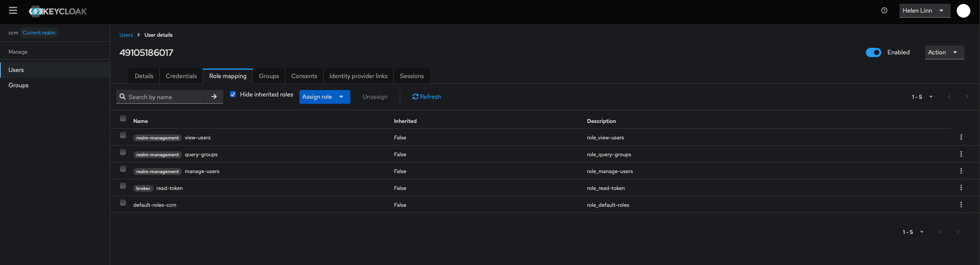Click the Description column header
980x265 pixels.
(x=601, y=121)
